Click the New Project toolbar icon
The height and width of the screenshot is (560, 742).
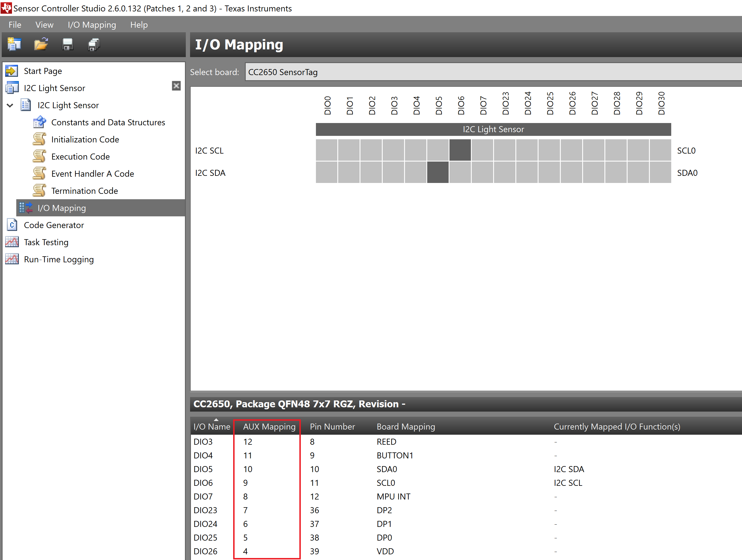pos(14,45)
